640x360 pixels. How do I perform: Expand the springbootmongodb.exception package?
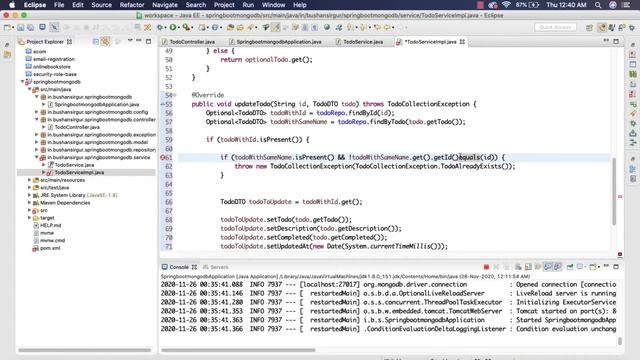pos(37,135)
